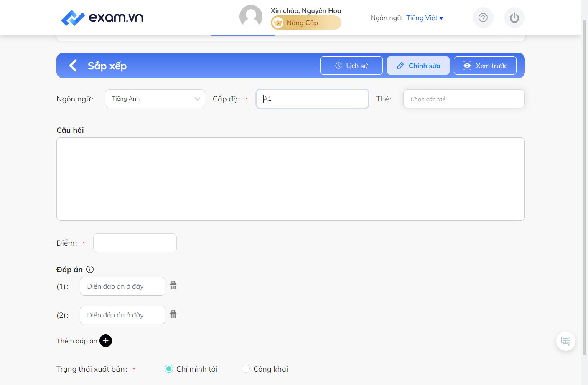Screen dimensions: 588x385
Task: Open the Chọn các thẻ tag selector
Action: point(464,99)
